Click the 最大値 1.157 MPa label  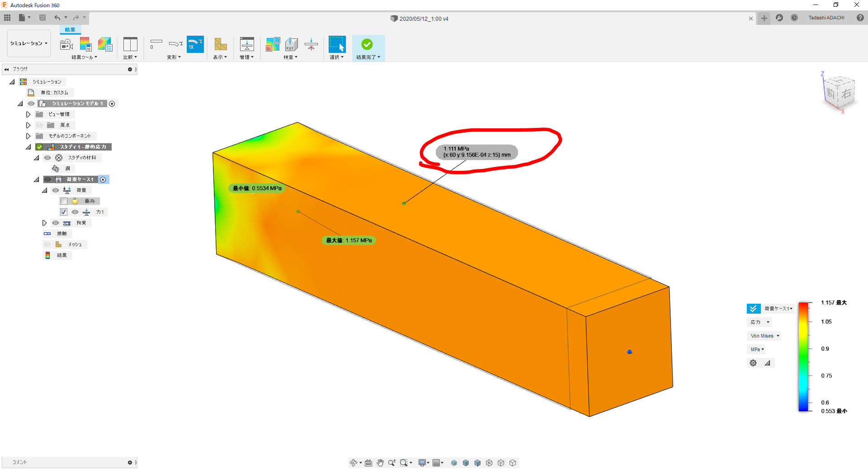(348, 240)
